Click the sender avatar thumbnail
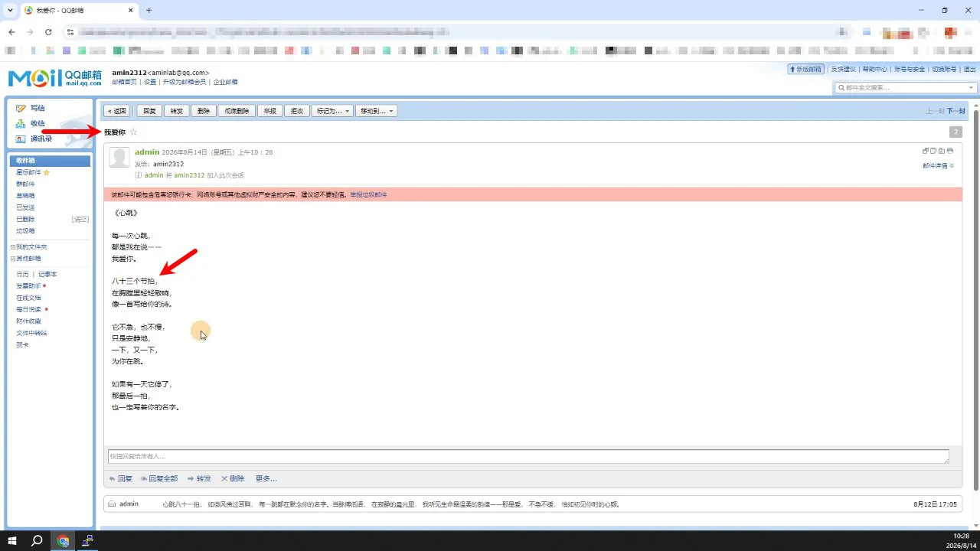The height and width of the screenshot is (551, 980). pos(119,158)
